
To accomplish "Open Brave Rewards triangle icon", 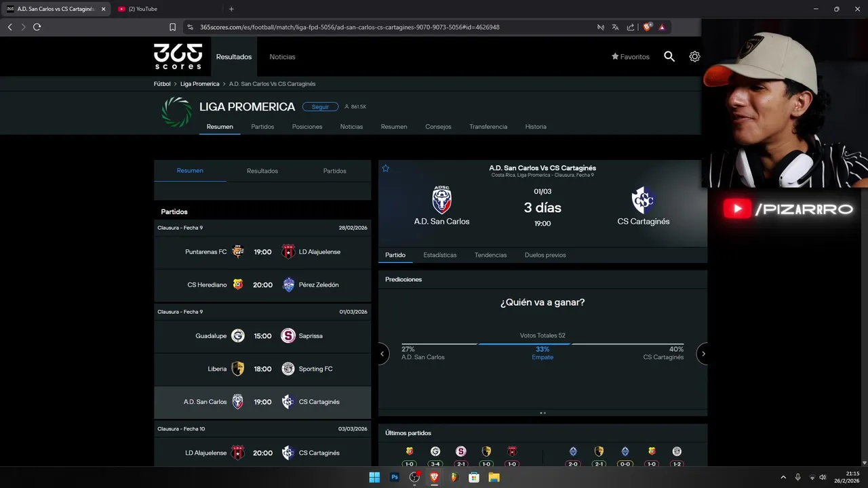I will pyautogui.click(x=662, y=27).
